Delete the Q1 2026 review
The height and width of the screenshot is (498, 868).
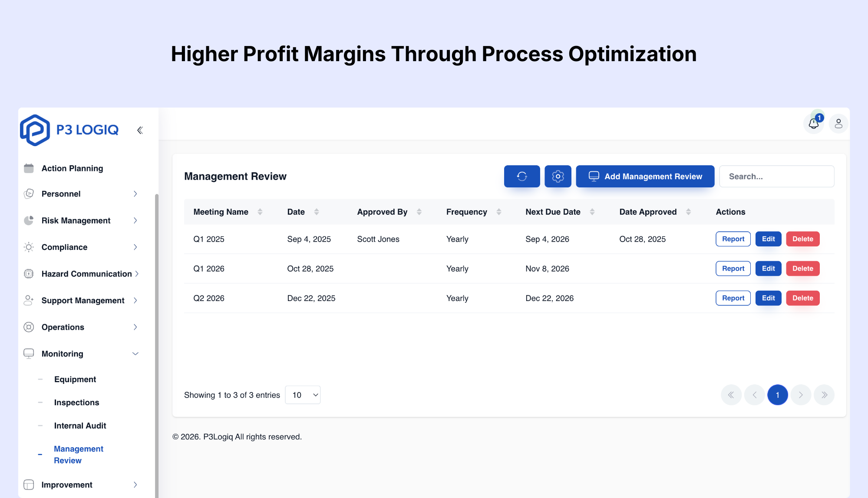[803, 269]
